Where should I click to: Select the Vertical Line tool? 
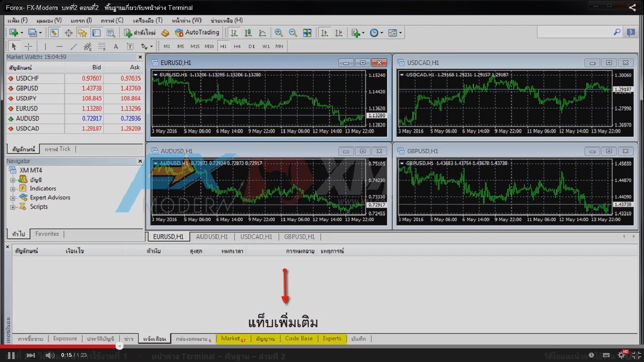(x=45, y=46)
